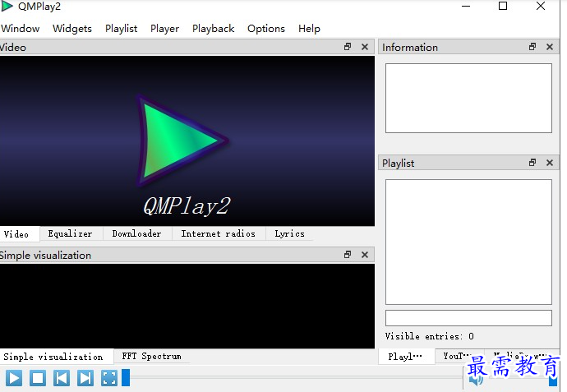Skip to the next playlist entry
This screenshot has width=567, height=392.
pos(85,378)
